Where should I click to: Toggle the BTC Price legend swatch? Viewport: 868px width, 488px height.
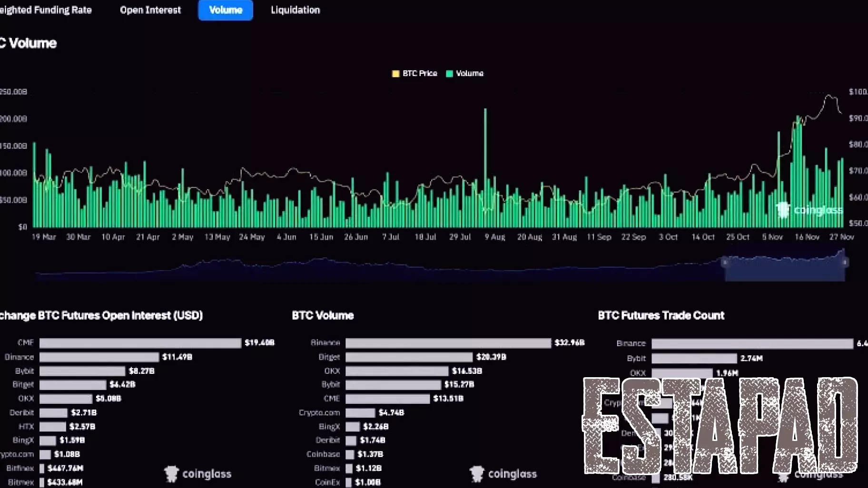coord(395,73)
